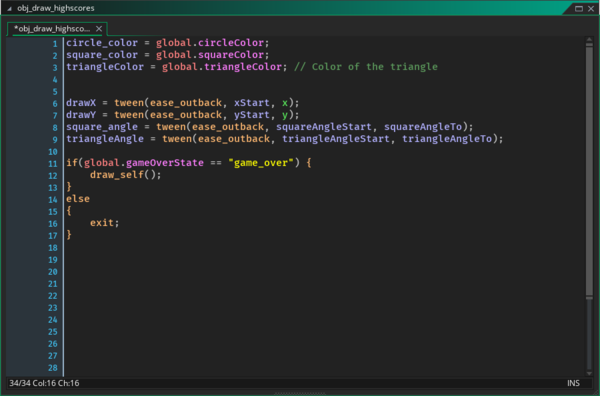Click global.squareColor on line 2
600x396 pixels.
[210, 55]
